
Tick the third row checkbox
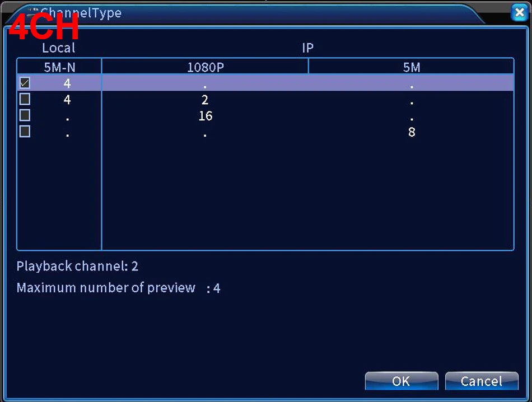[25, 116]
